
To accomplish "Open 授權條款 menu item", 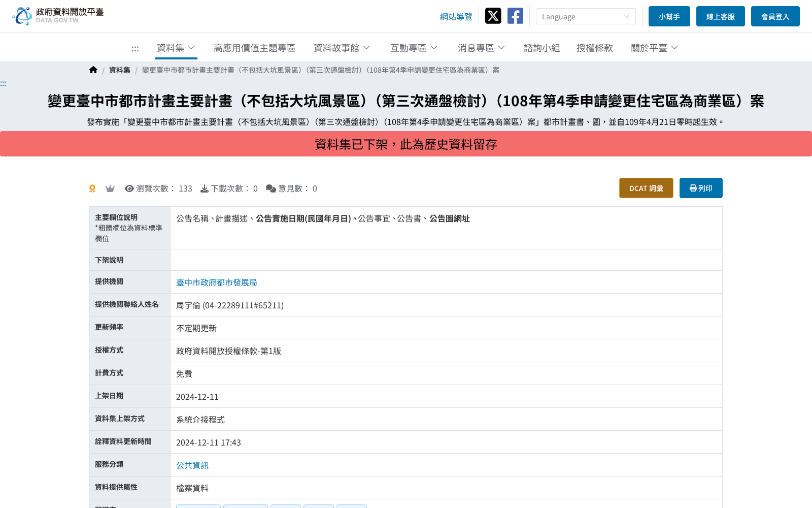I will [x=595, y=48].
